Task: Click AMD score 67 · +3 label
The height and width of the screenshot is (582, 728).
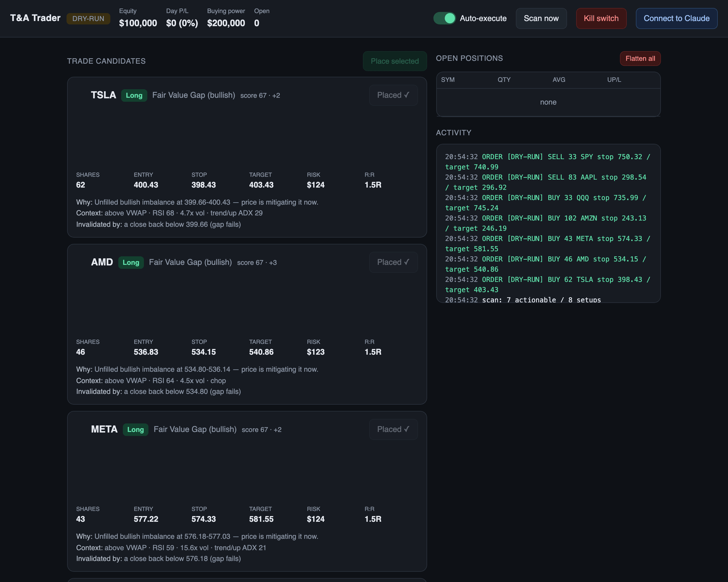Action: coord(257,263)
